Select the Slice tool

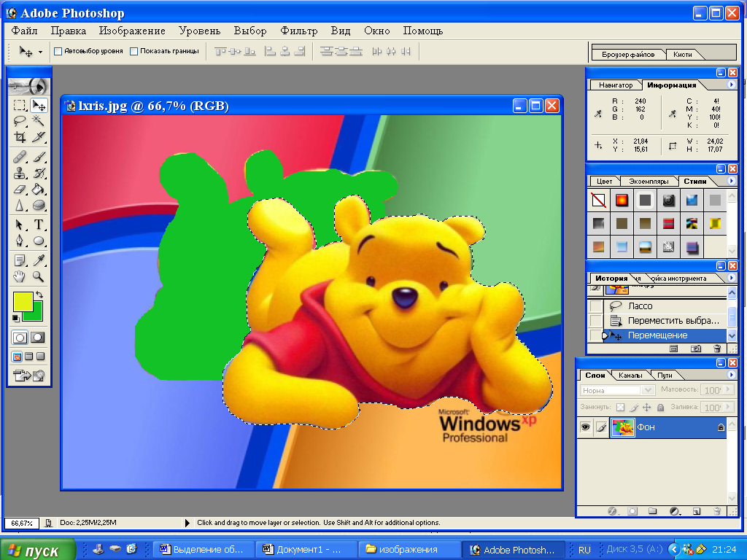(39, 137)
